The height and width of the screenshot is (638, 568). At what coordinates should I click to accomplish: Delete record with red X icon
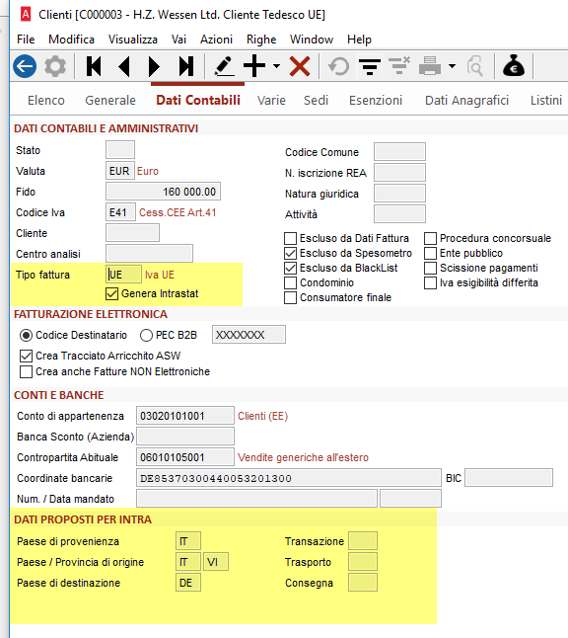pos(300,66)
